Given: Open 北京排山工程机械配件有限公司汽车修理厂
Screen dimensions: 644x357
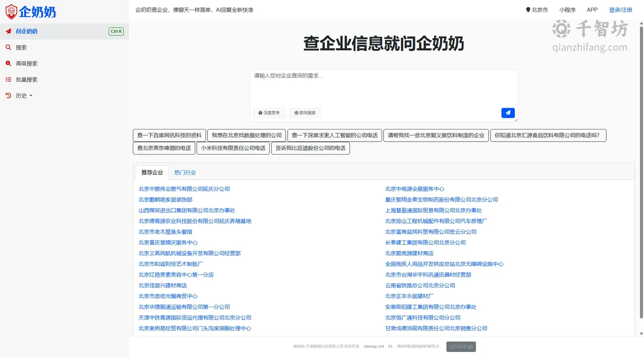Looking at the screenshot, I should click(x=436, y=221).
